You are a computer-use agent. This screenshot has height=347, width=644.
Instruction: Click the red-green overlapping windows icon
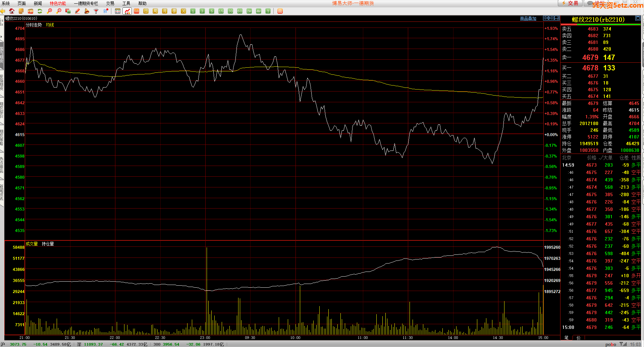tap(68, 11)
